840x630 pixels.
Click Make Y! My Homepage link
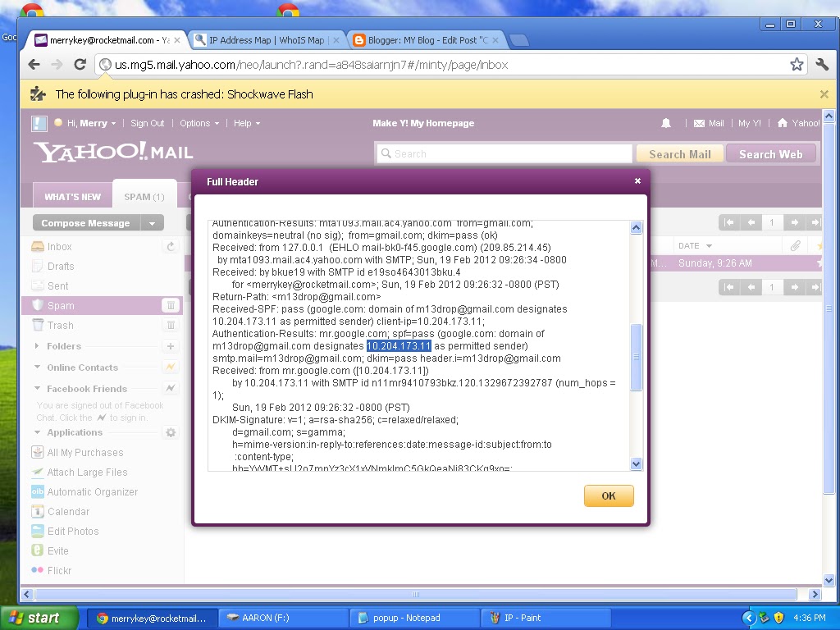click(x=423, y=123)
